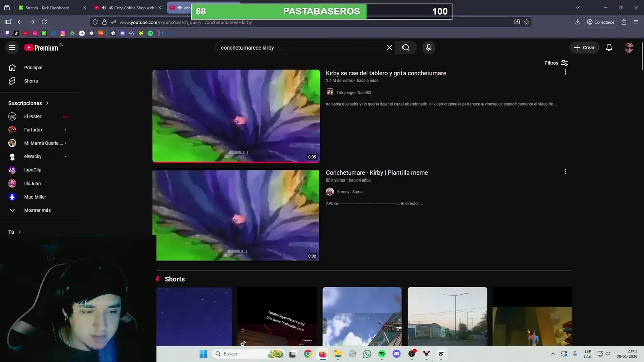Bookmark this page with the star

(x=526, y=22)
